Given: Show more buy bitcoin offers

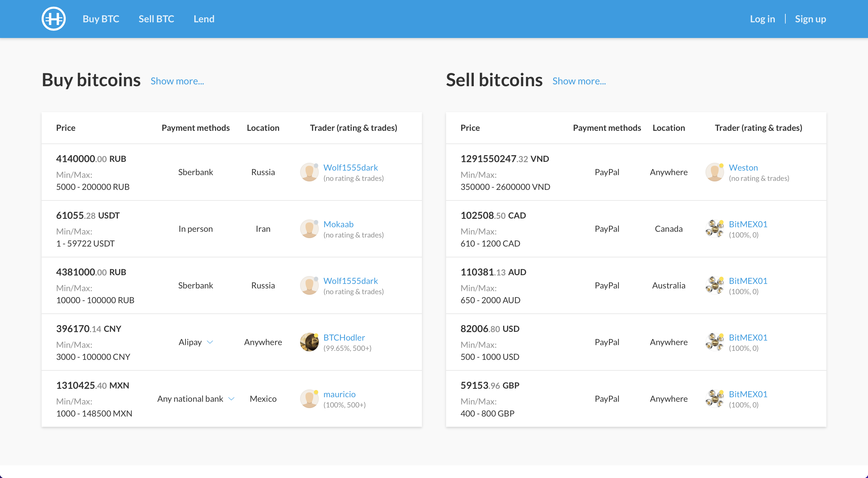Looking at the screenshot, I should tap(177, 81).
